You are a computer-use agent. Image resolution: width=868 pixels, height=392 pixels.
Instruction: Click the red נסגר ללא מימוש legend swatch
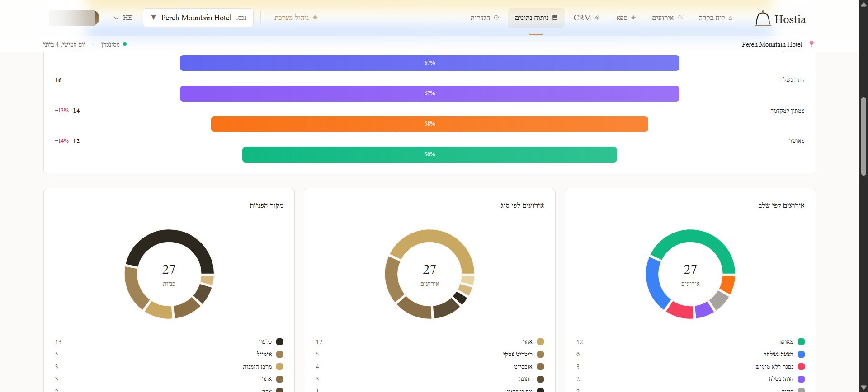click(801, 367)
